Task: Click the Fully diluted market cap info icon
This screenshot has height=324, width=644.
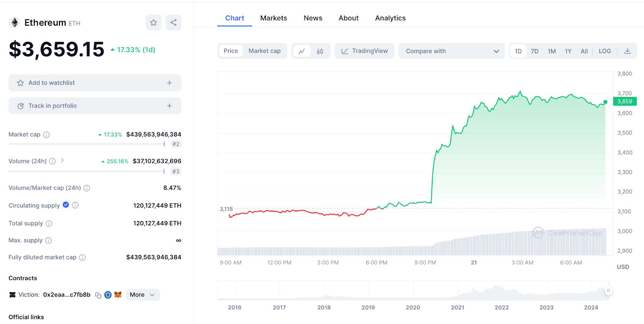Action: (82, 258)
